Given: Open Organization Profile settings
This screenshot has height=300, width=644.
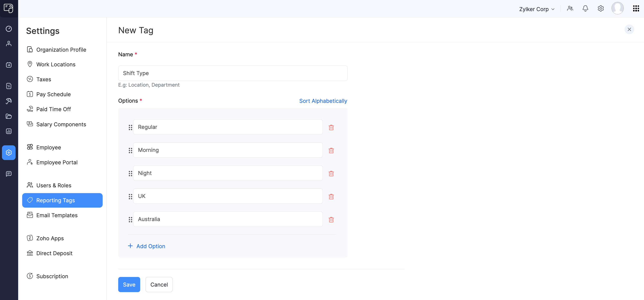Looking at the screenshot, I should coord(63,50).
